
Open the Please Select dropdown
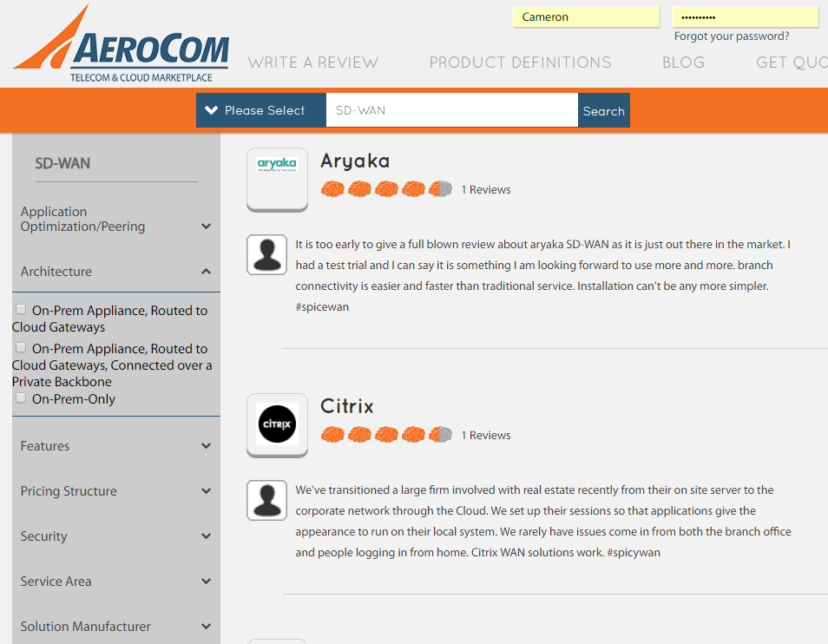tap(261, 110)
